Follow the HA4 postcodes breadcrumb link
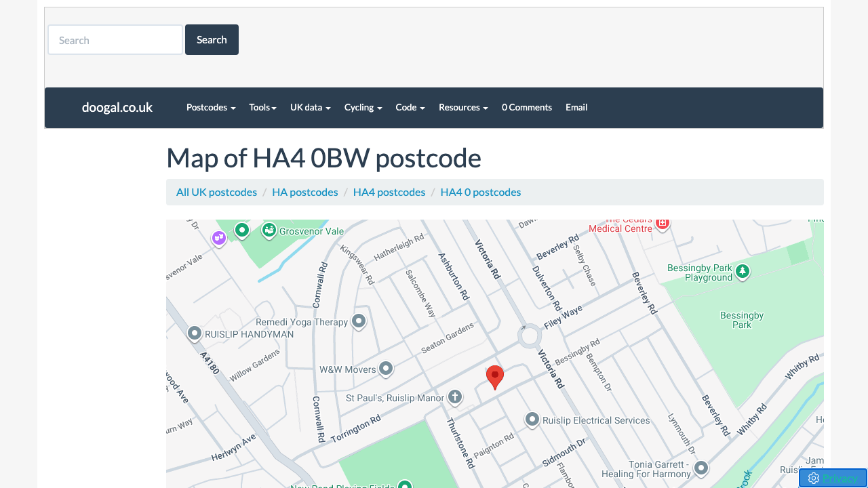This screenshot has height=488, width=868. (x=389, y=192)
